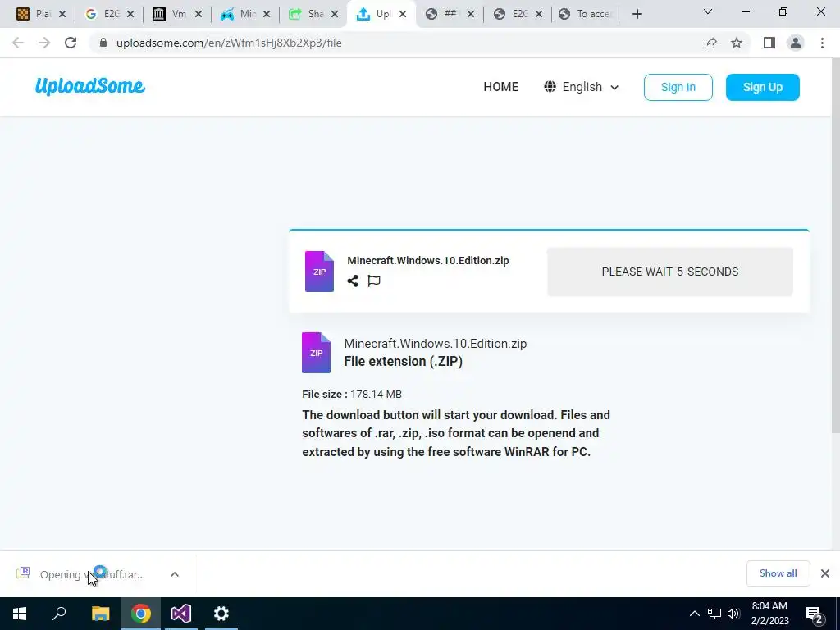Go back with the browser back arrow
The width and height of the screenshot is (840, 630).
18,43
